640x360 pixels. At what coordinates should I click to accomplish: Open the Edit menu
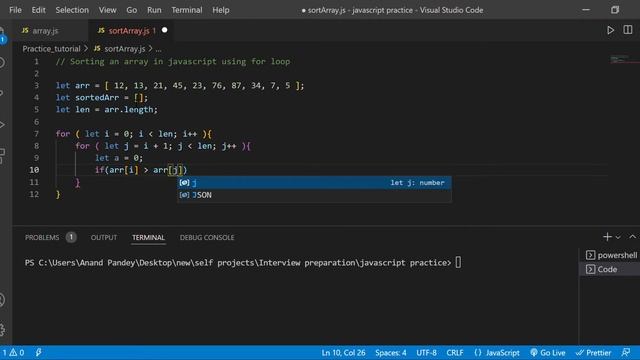click(38, 10)
